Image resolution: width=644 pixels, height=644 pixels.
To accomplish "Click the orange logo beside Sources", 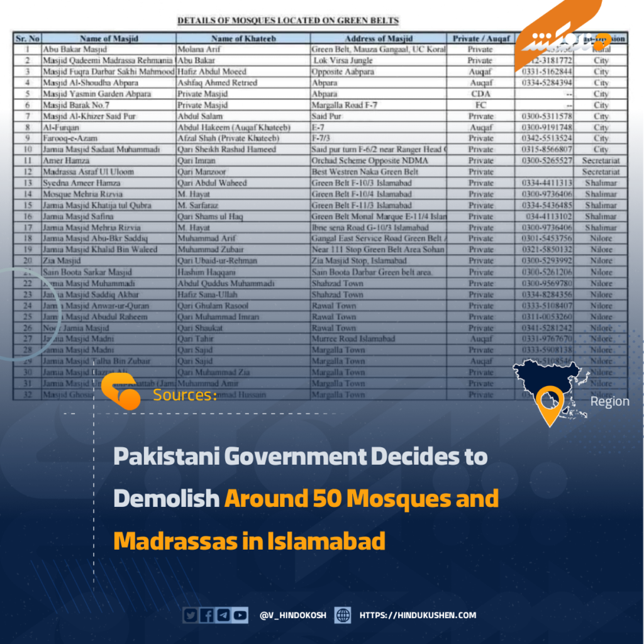I will point(121,391).
